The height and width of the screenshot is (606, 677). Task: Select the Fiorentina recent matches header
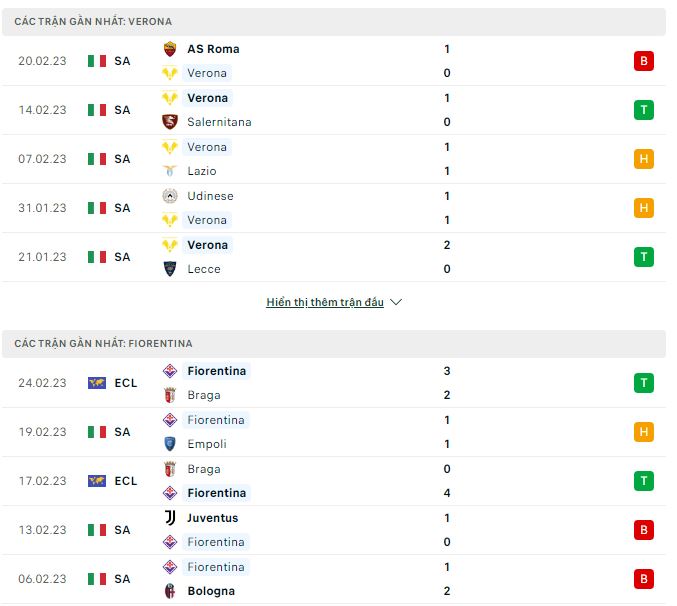334,344
